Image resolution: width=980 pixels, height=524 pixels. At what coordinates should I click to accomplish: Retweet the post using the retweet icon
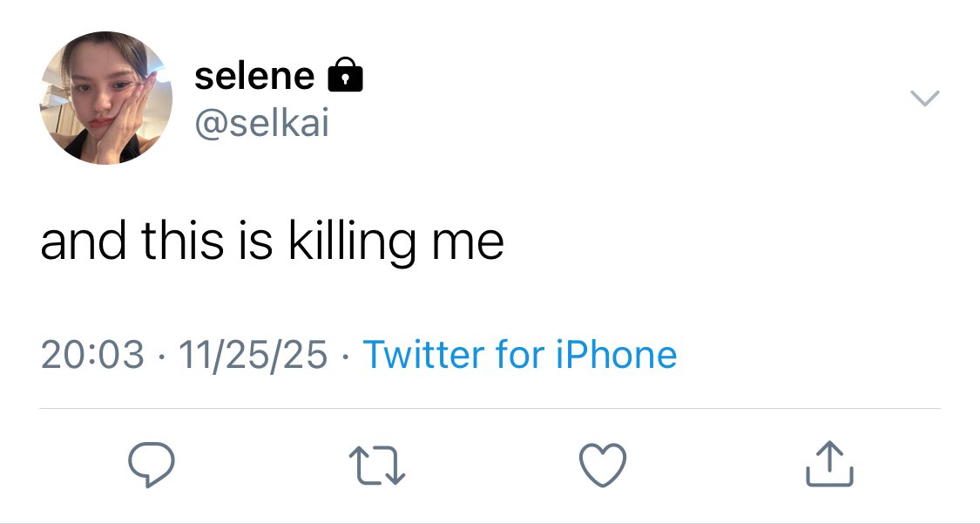pos(376,465)
